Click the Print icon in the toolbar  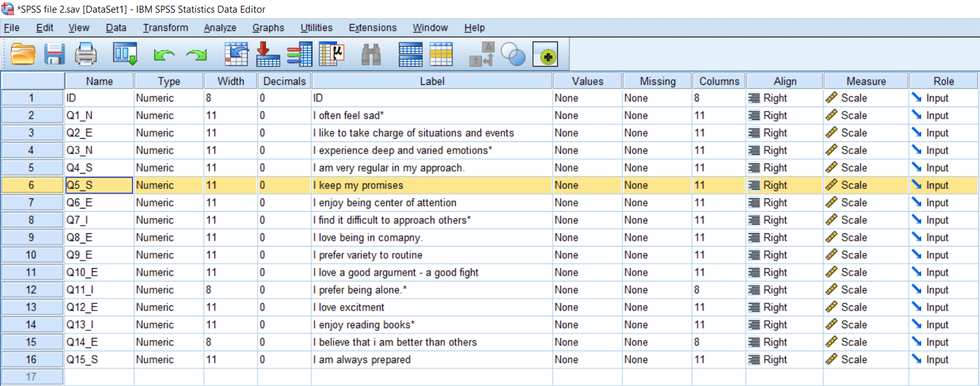coord(86,55)
